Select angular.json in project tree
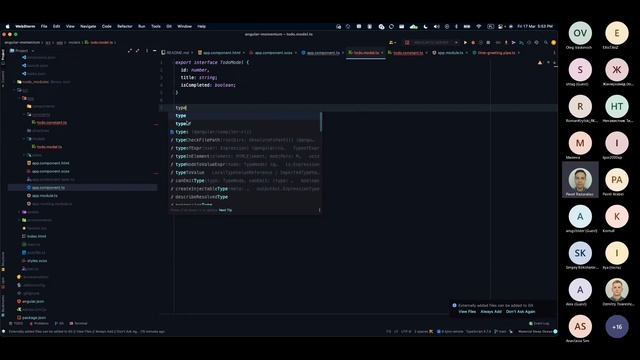640x360 pixels. coord(33,302)
